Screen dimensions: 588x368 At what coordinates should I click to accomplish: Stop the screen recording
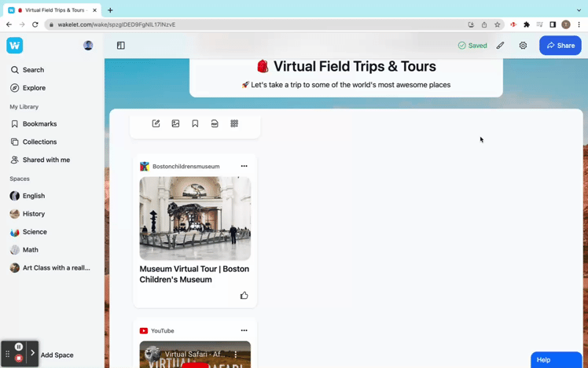click(x=19, y=359)
